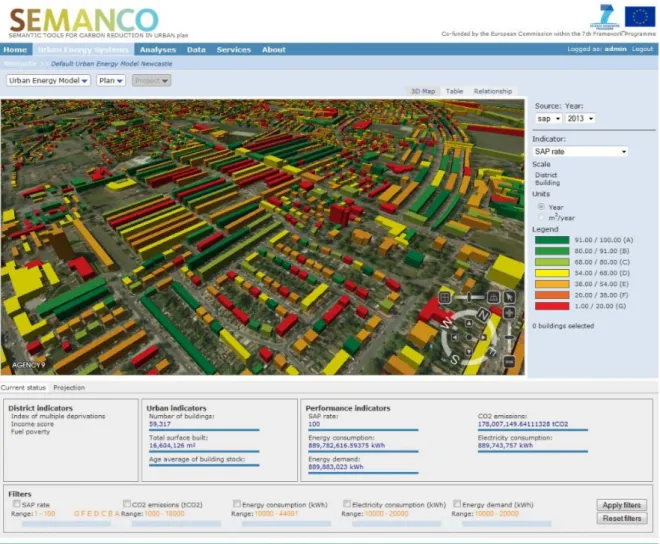Open the Source dropdown showing sap

[548, 119]
